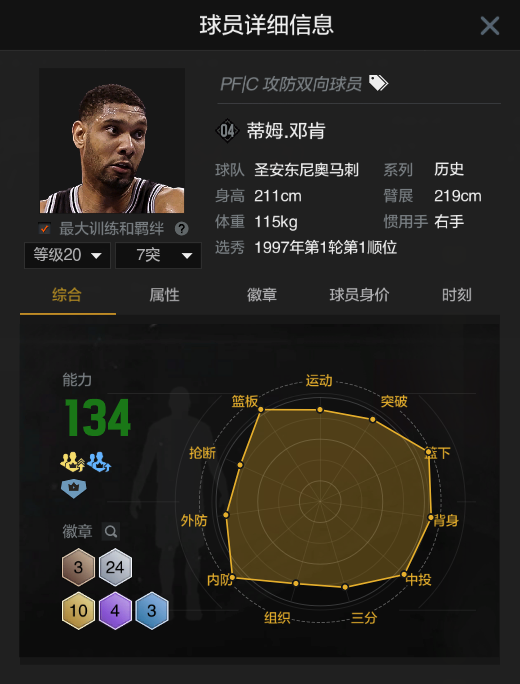
Task: Click the magnifier icon beside 徽章
Action: click(x=111, y=531)
